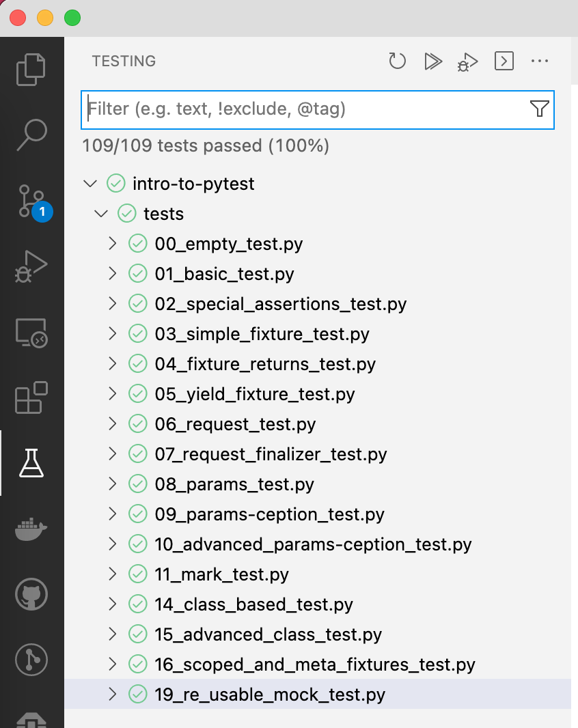Open the GitHub sidebar icon

[31, 594]
